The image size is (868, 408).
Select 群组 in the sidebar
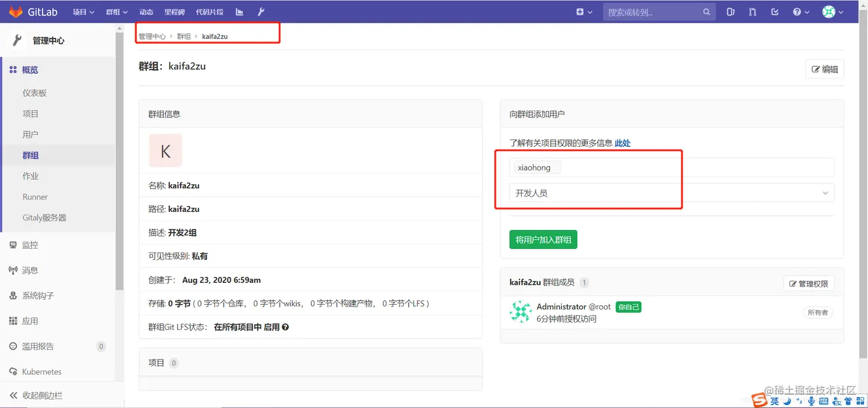pyautogui.click(x=30, y=156)
